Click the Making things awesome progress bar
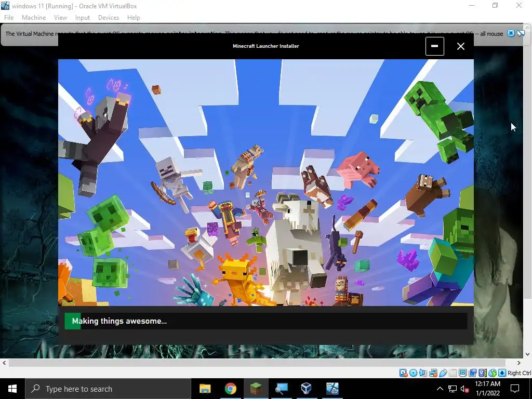The height and width of the screenshot is (399, 532). (x=266, y=321)
